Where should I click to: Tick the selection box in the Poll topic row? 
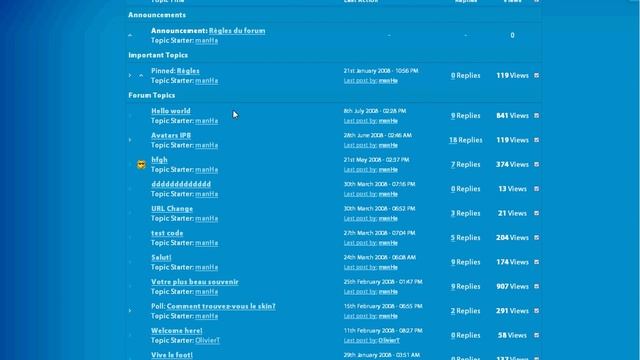tap(536, 311)
